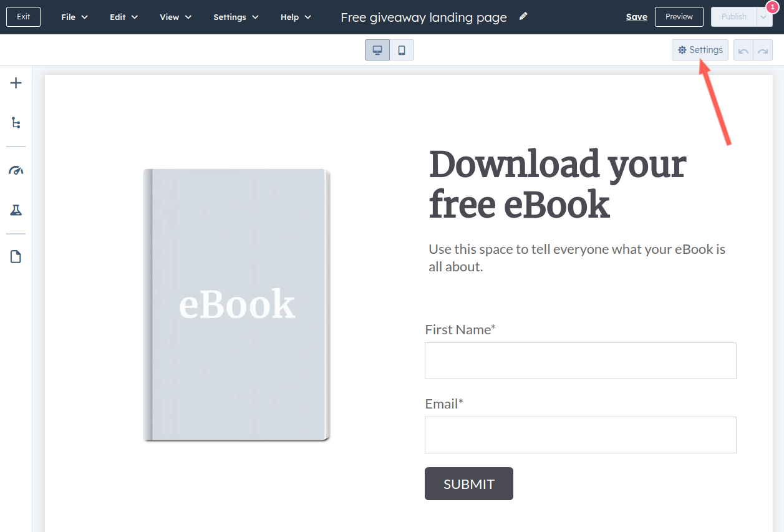Undo the last change
This screenshot has width=784, height=532.
(743, 51)
